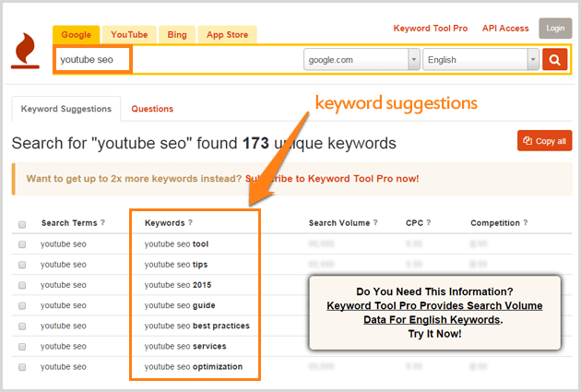The image size is (581, 392).
Task: Check the box for youtube seo services row
Action: [22, 346]
